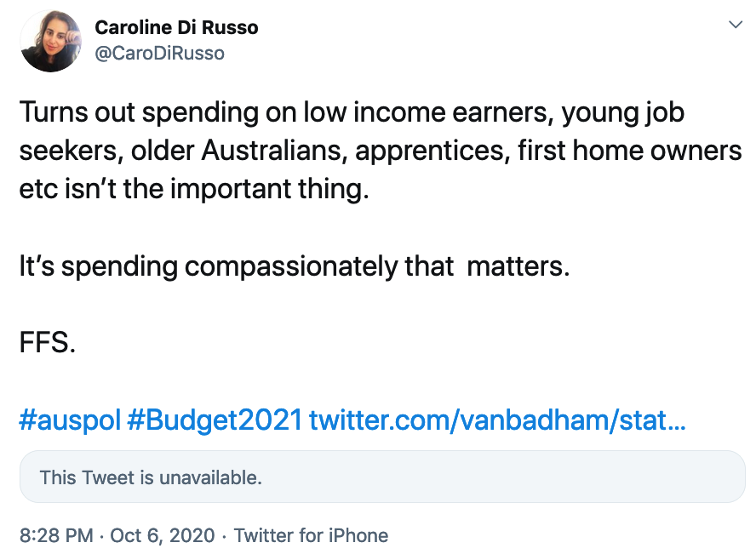Click the 8:28 PM time in timestamp
This screenshot has height=554, width=756.
coord(55,535)
